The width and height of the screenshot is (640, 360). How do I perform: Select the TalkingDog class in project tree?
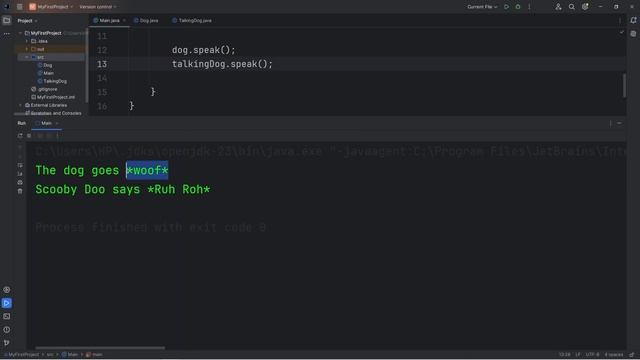click(x=52, y=81)
